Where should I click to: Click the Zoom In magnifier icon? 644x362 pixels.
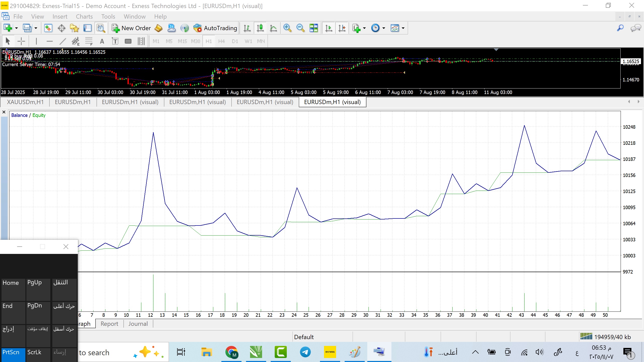[x=287, y=28]
